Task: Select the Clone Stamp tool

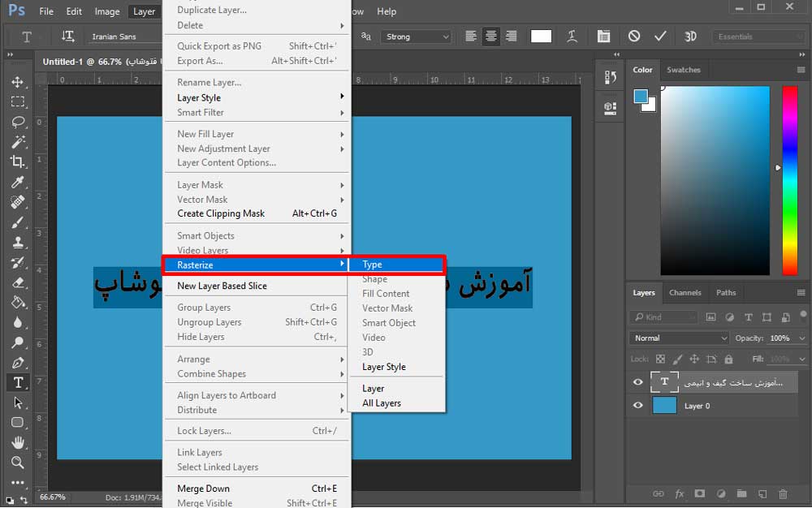Action: pyautogui.click(x=18, y=242)
